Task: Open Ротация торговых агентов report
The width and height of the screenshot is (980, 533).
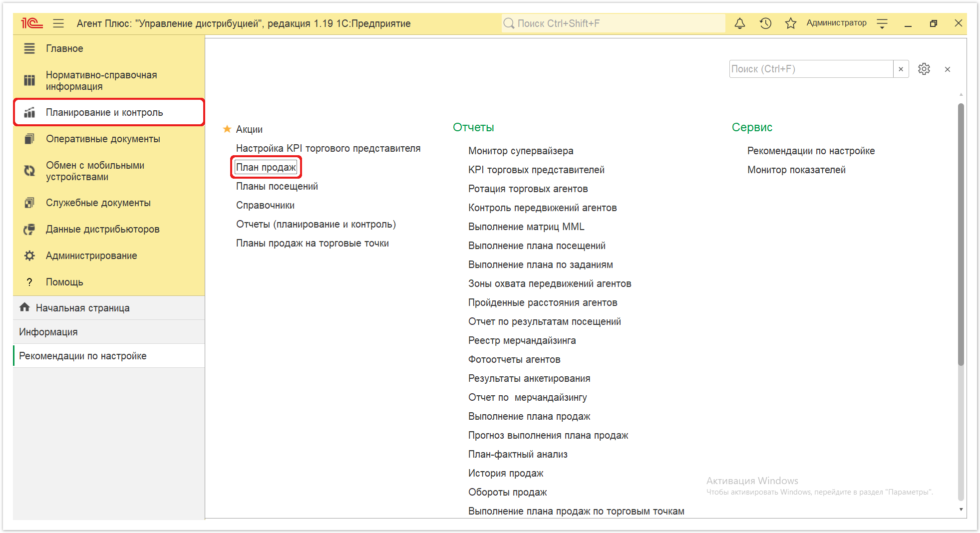Action: point(528,189)
